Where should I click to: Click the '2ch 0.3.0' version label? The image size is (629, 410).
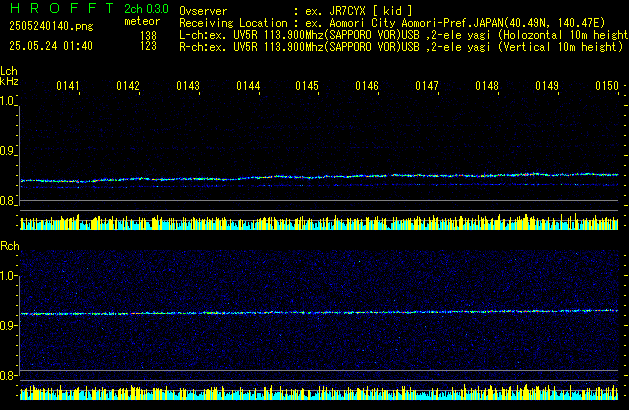146,8
